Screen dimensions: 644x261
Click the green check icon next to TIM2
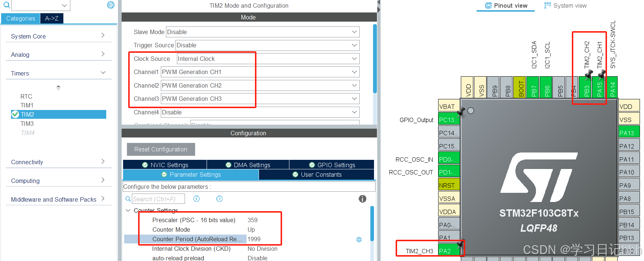[15, 114]
